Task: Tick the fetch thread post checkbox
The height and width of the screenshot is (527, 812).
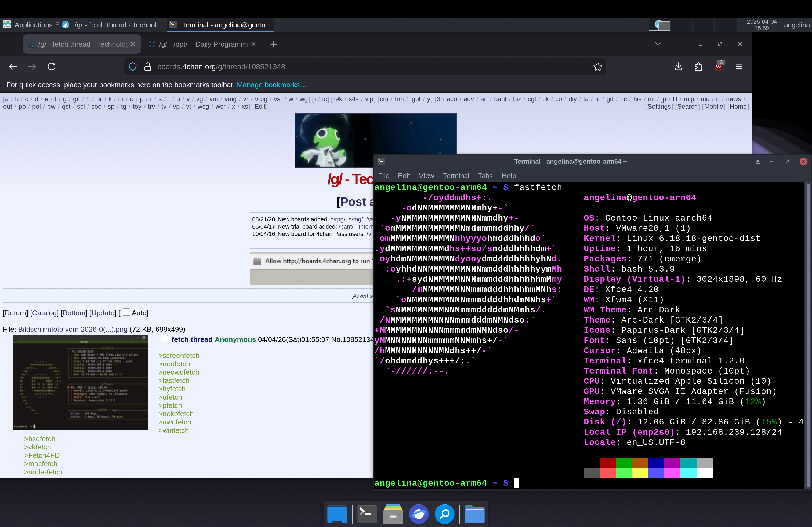Action: point(164,338)
